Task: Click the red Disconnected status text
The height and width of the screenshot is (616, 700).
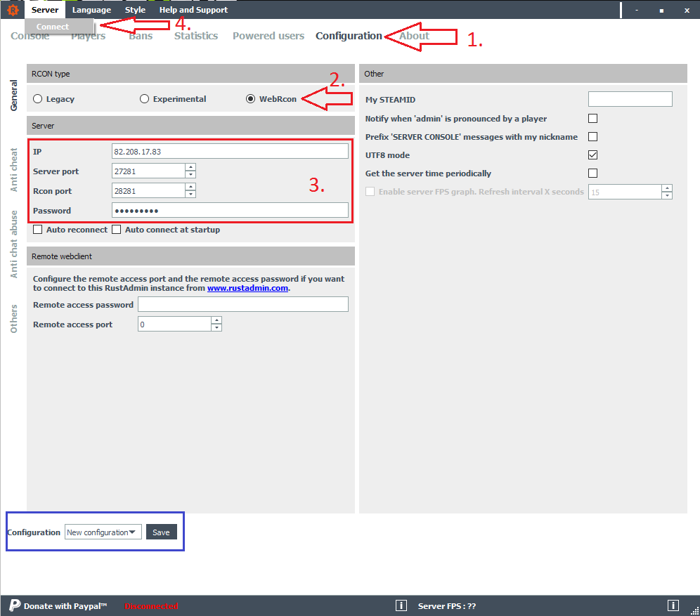Action: pyautogui.click(x=151, y=605)
